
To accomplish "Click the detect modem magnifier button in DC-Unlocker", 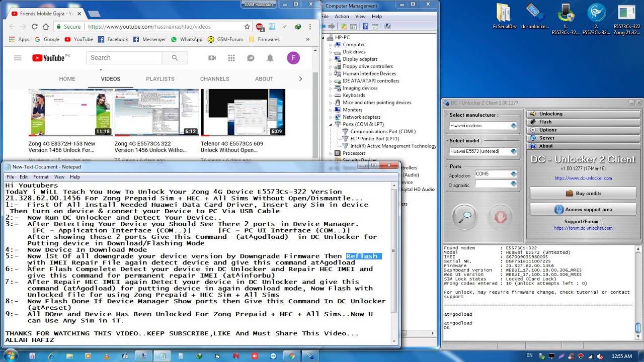I will pyautogui.click(x=464, y=216).
